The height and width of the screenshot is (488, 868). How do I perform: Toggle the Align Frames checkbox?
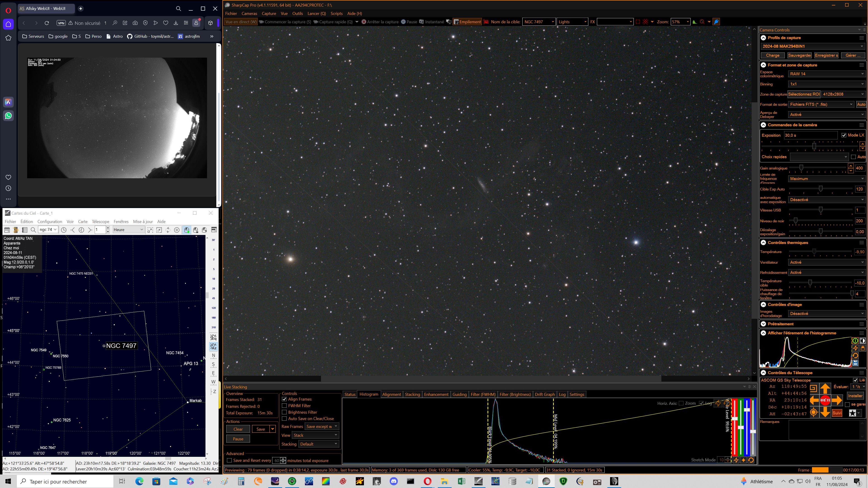[284, 399]
